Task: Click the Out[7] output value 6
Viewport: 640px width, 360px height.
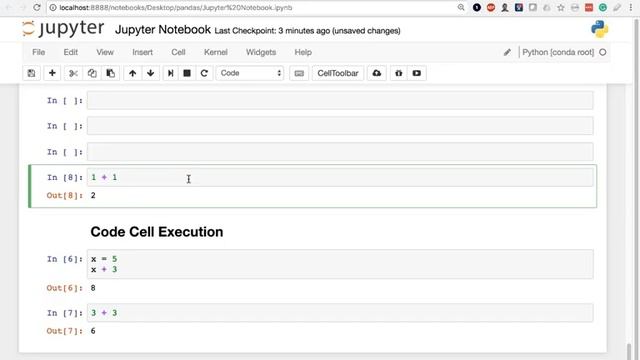Action: 93,331
